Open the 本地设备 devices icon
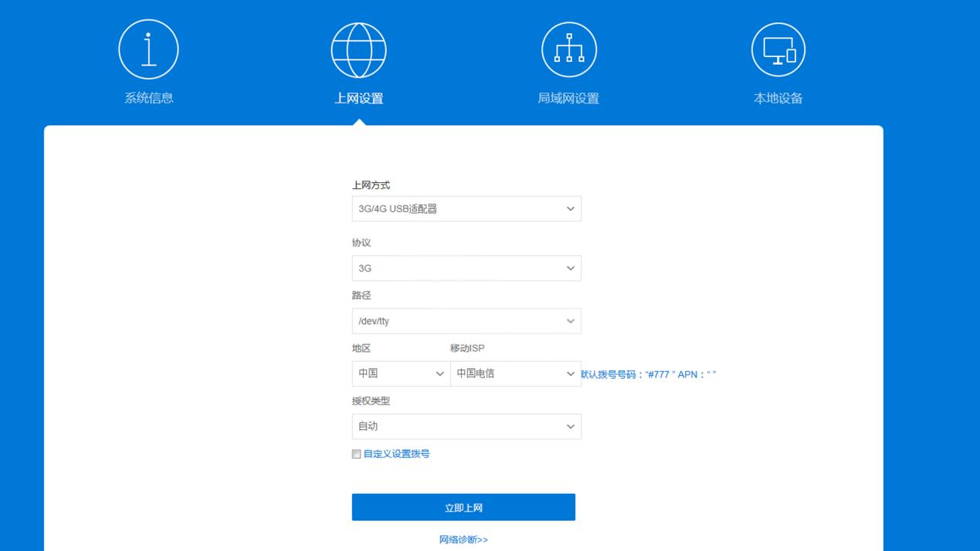 [x=778, y=49]
